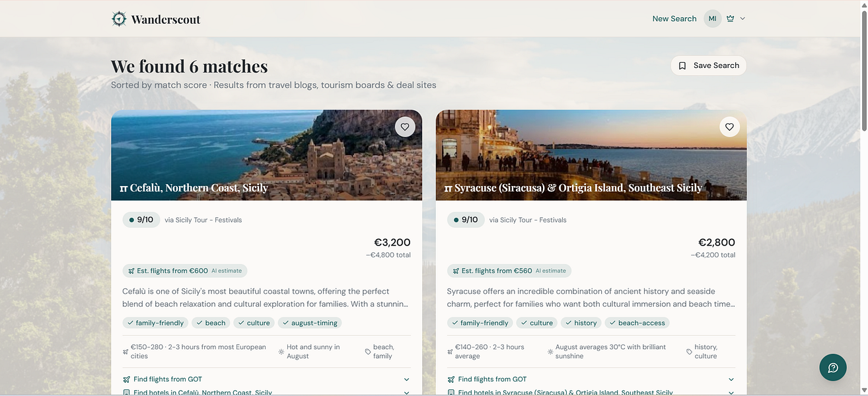Click plane icon next to €140-260 info
This screenshot has height=396, width=868.
point(450,352)
